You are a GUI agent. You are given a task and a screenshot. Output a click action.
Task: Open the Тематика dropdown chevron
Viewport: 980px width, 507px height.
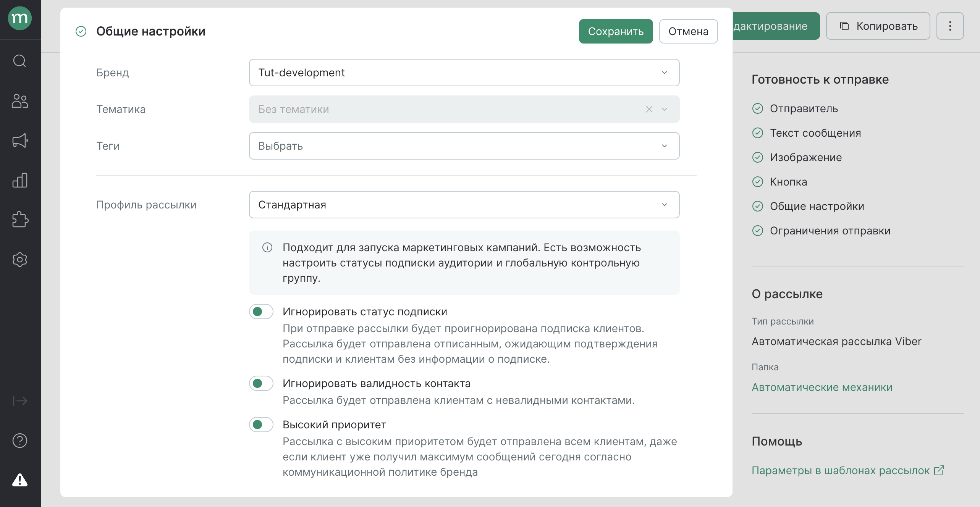click(x=665, y=109)
